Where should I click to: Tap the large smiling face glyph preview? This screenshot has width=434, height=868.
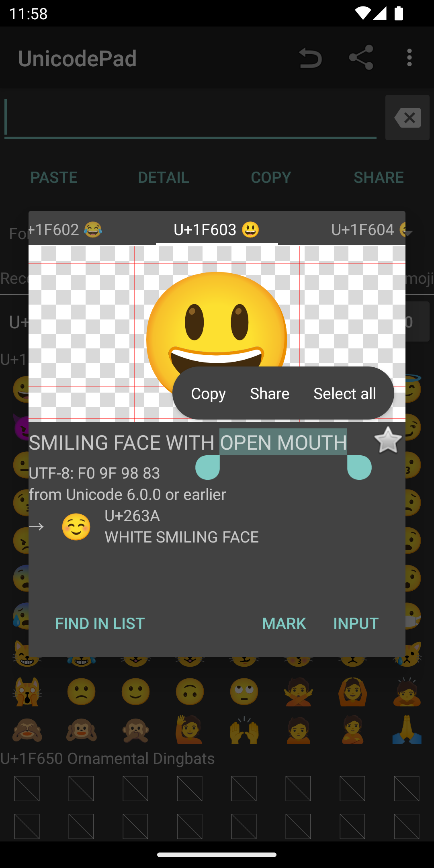216,321
